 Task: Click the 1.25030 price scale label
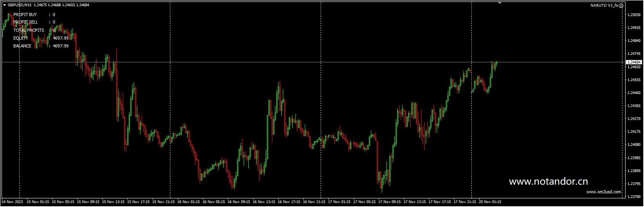[x=634, y=15]
